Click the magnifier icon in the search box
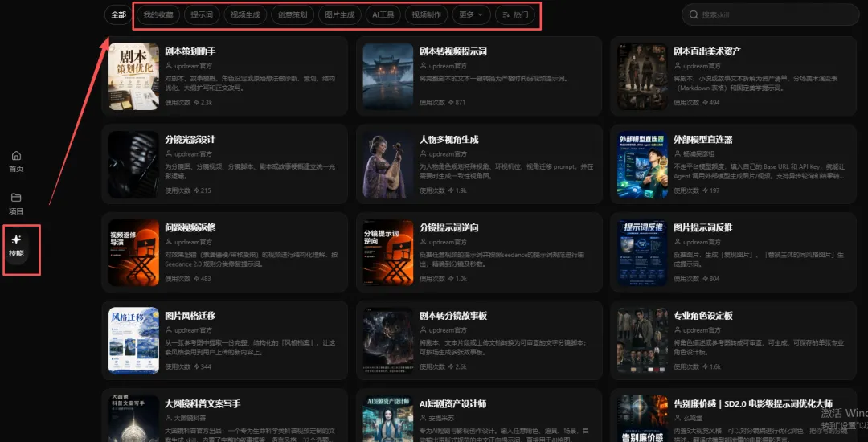The height and width of the screenshot is (442, 868). tap(694, 15)
